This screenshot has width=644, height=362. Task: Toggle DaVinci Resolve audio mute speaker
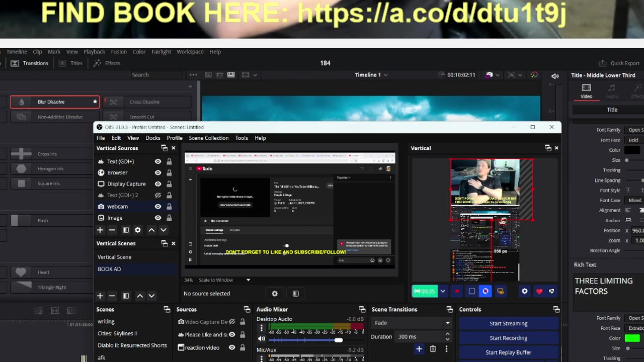[555, 76]
